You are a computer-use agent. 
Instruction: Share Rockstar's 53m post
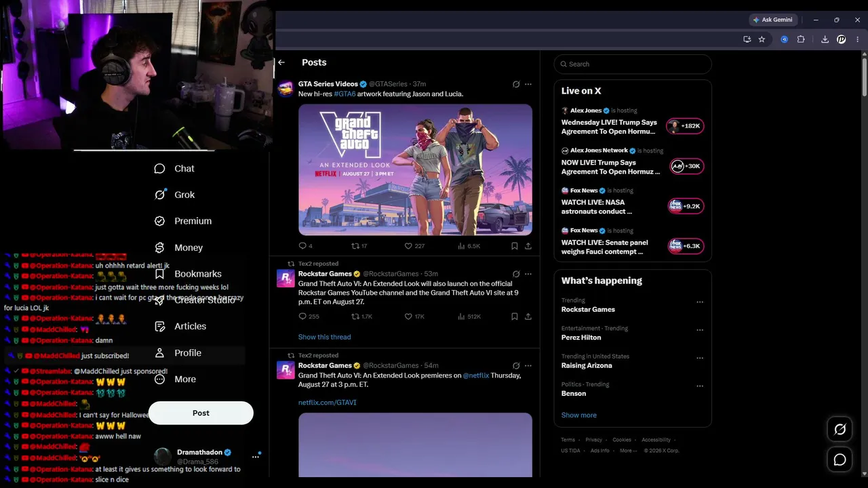pos(528,317)
